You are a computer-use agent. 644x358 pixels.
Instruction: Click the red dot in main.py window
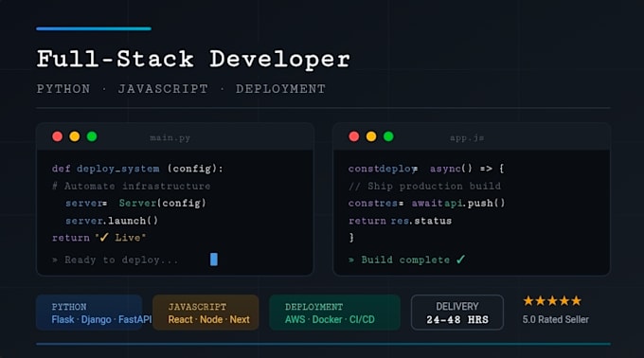pyautogui.click(x=58, y=136)
